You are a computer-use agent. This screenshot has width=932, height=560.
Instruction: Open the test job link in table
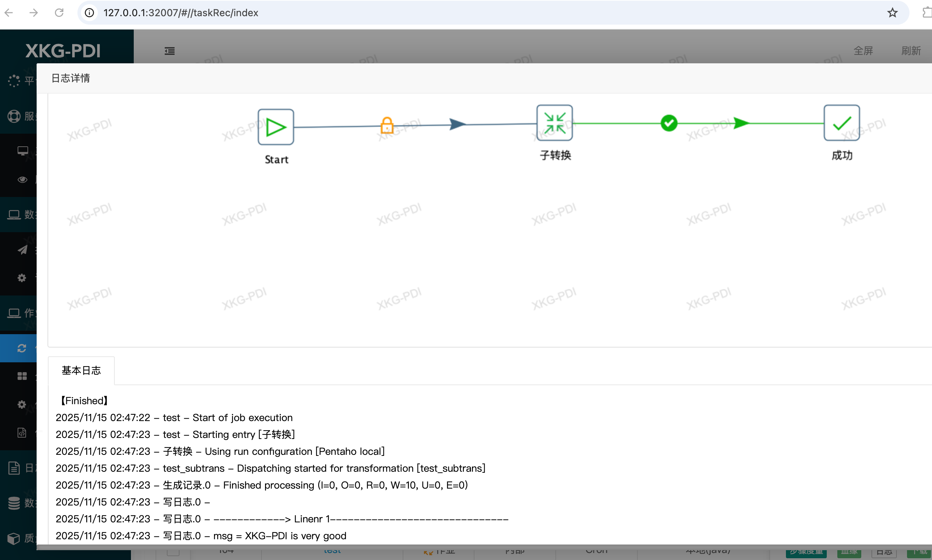click(x=332, y=551)
